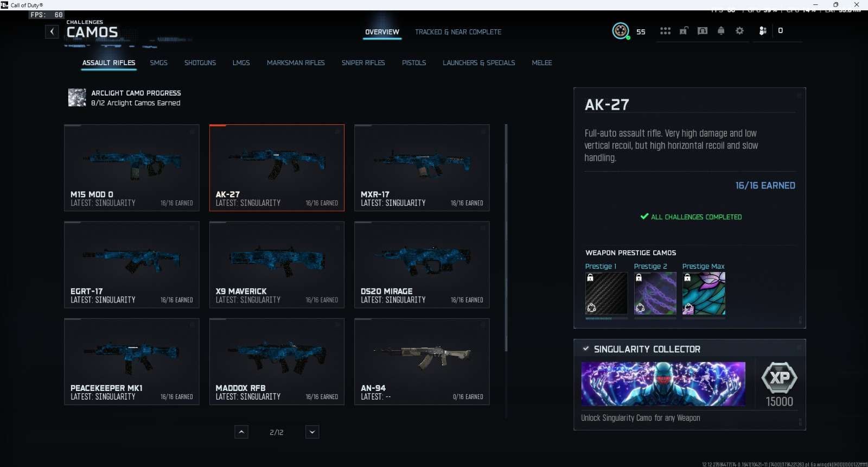Screen dimensions: 868x467
Task: Click the lock icon on Prestige 2 camo
Action: pos(639,277)
